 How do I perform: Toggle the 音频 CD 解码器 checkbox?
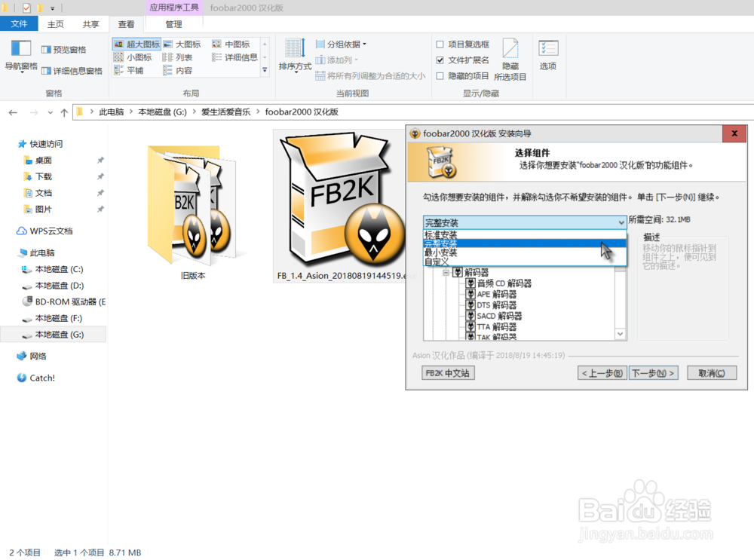pos(470,283)
